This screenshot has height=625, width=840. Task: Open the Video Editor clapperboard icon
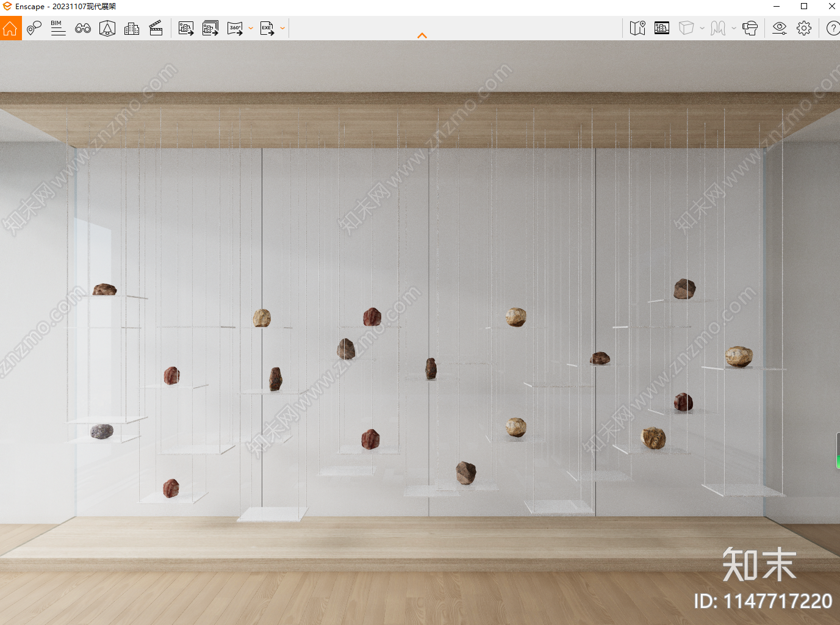pos(156,28)
